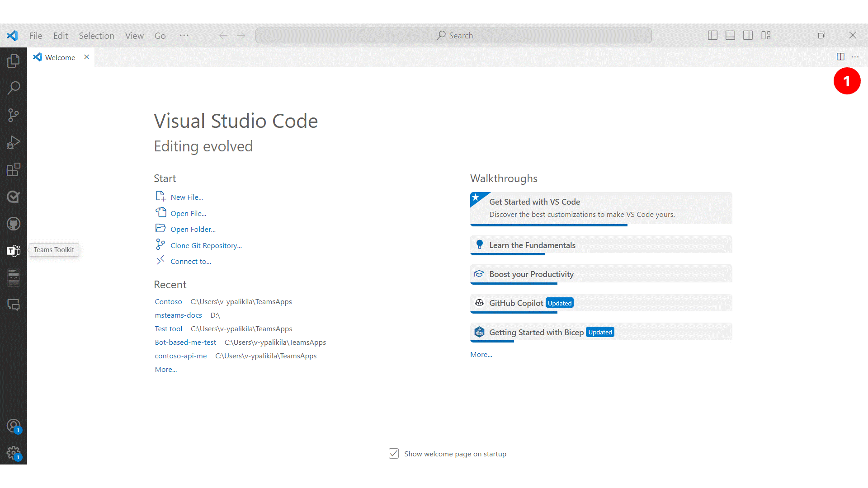The height and width of the screenshot is (488, 868).
Task: Open More walkthroughs link
Action: click(481, 354)
